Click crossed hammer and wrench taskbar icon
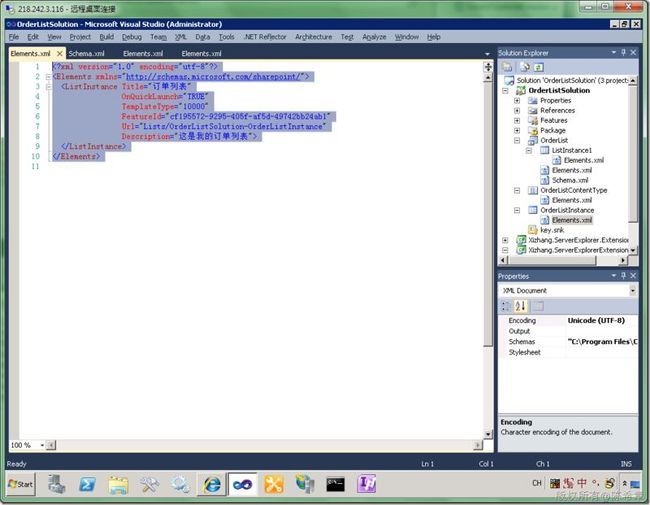Viewport: 650px width, 505px height. pos(149,484)
